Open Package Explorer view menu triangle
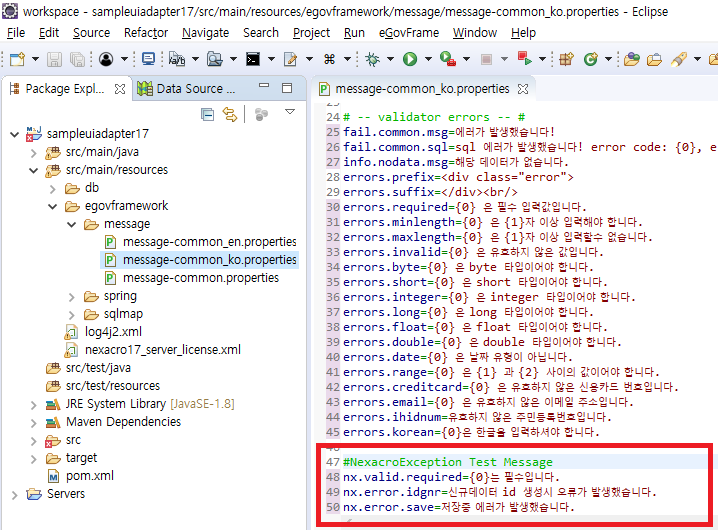This screenshot has width=718, height=530. coord(290,112)
